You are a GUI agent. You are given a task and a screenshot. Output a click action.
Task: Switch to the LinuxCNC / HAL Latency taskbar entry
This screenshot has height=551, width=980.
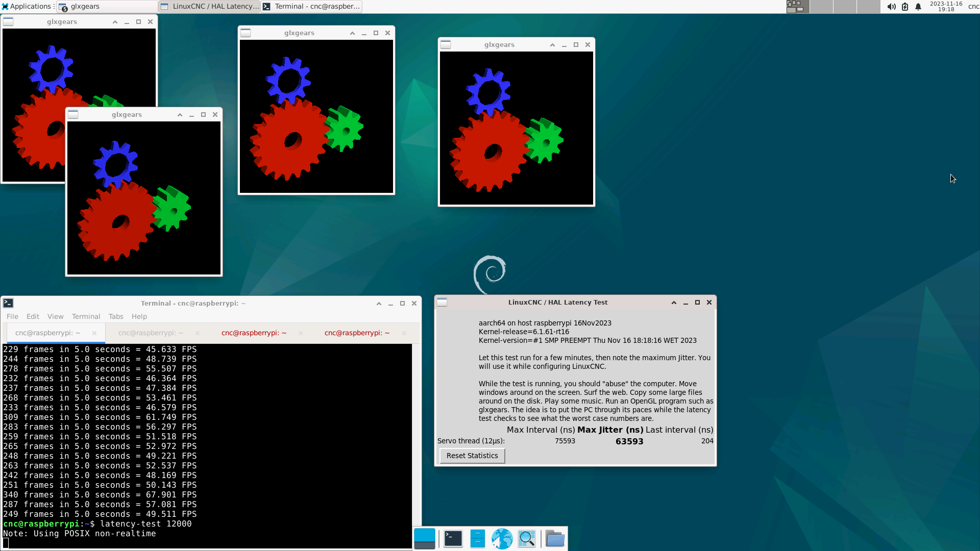click(x=209, y=7)
